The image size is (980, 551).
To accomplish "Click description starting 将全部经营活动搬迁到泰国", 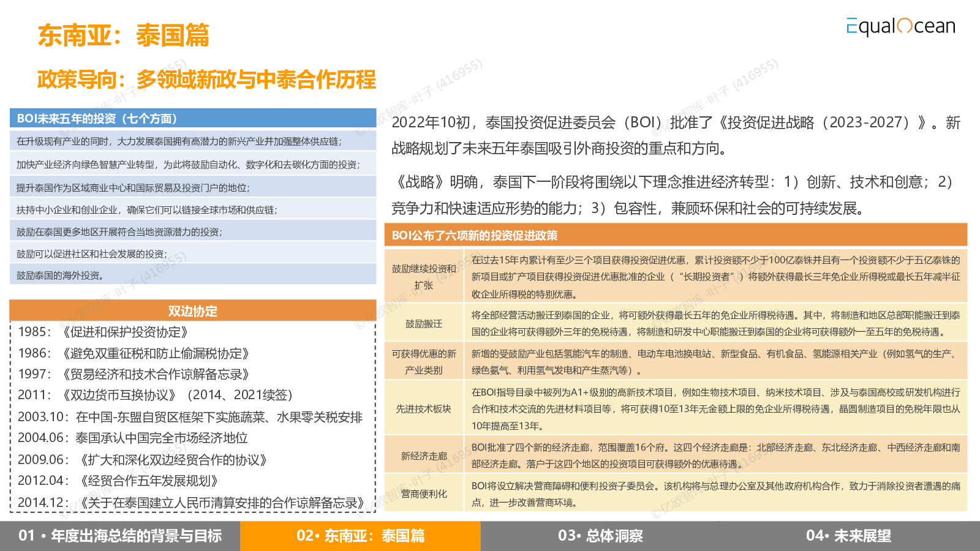I will (x=716, y=323).
